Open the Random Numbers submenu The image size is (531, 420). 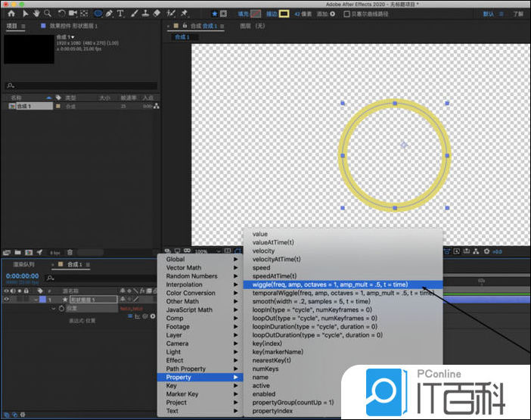(191, 276)
